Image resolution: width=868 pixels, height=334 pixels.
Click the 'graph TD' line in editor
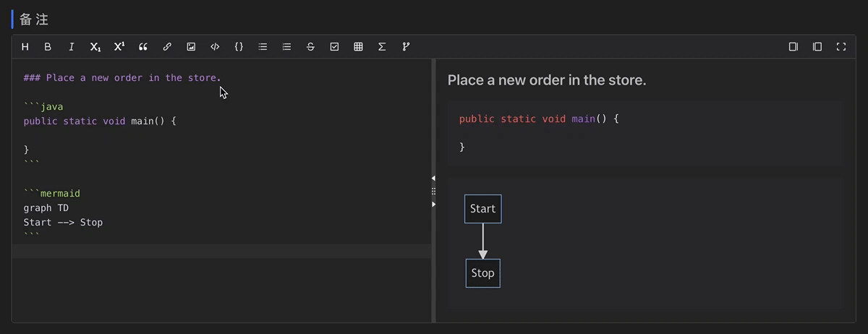tap(46, 207)
